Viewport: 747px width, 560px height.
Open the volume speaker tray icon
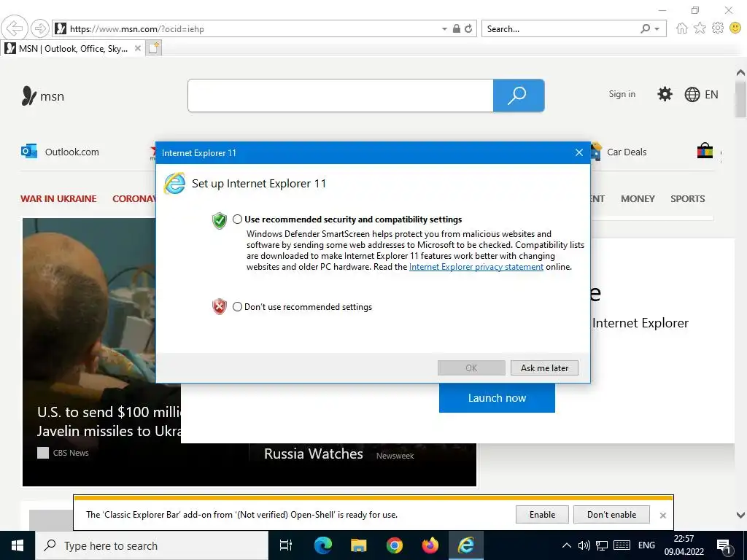point(584,545)
